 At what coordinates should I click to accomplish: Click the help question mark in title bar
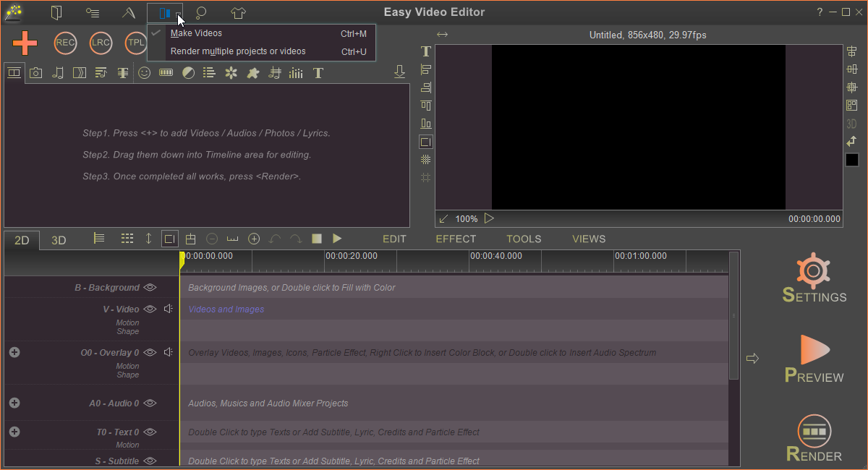click(x=820, y=12)
